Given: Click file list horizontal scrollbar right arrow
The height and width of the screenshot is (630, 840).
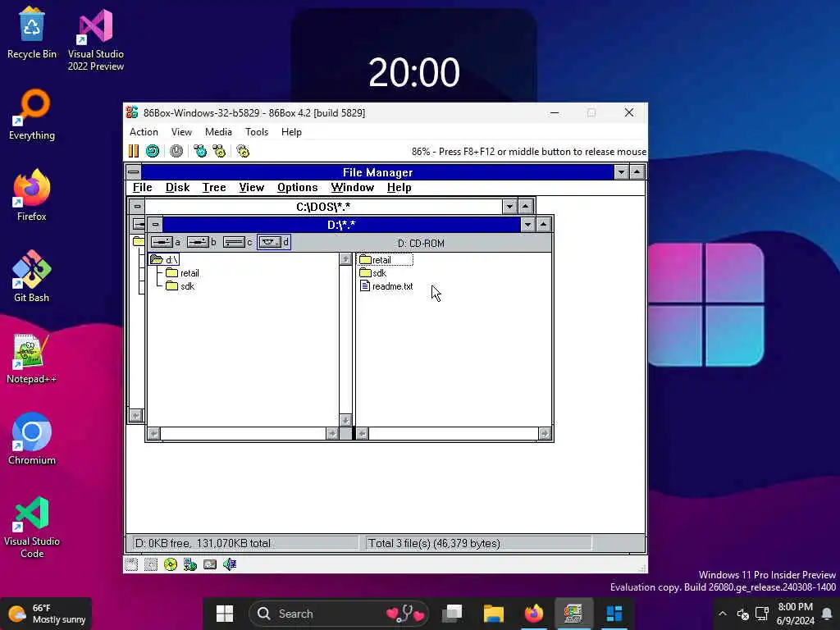Looking at the screenshot, I should (x=545, y=433).
